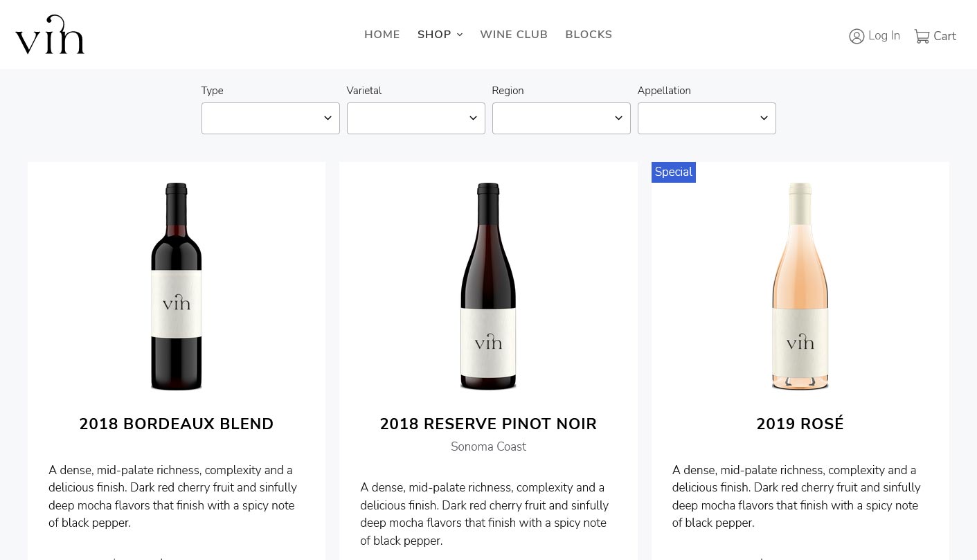Image resolution: width=977 pixels, height=560 pixels.
Task: Open the Type filter dropdown
Action: pyautogui.click(x=270, y=118)
